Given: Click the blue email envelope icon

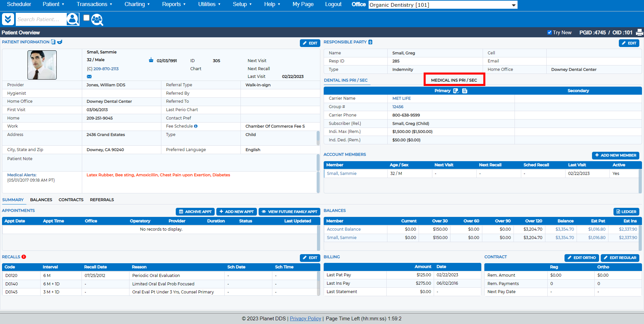Looking at the screenshot, I should 89,77.
